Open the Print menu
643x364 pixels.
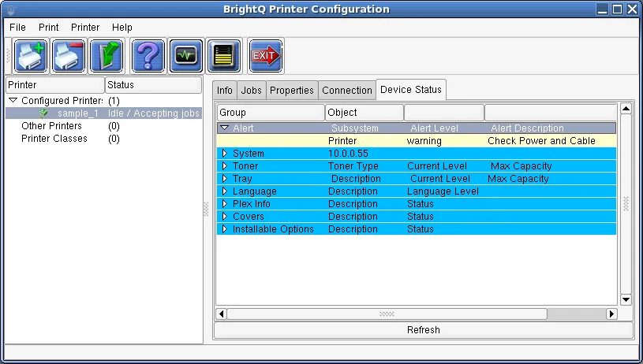click(x=48, y=28)
